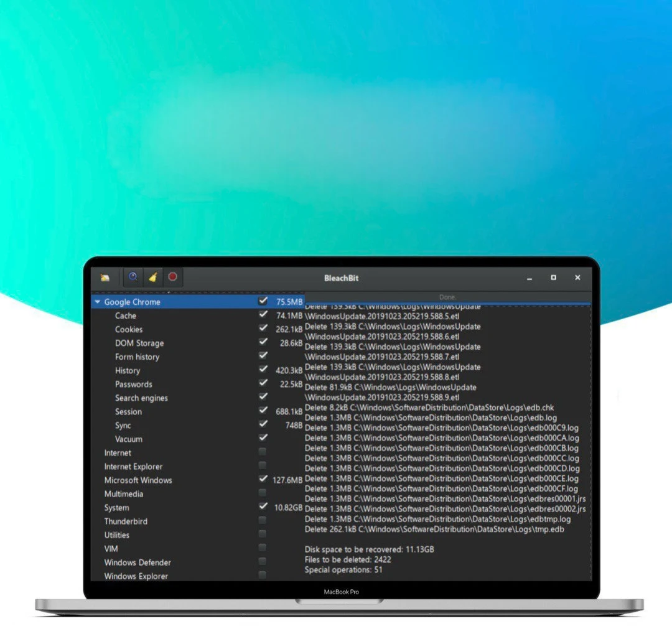Click the Clean broom icon
The height and width of the screenshot is (626, 672).
(153, 278)
